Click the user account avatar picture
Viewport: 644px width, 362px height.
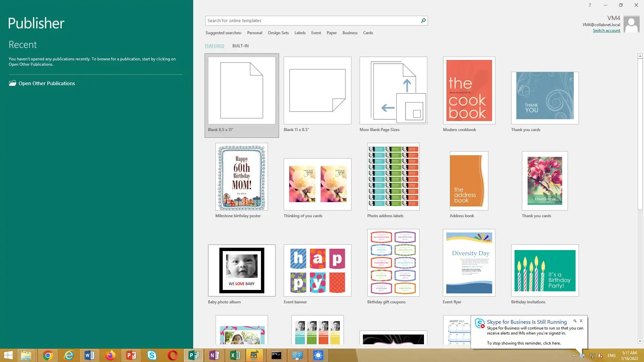pos(631,24)
